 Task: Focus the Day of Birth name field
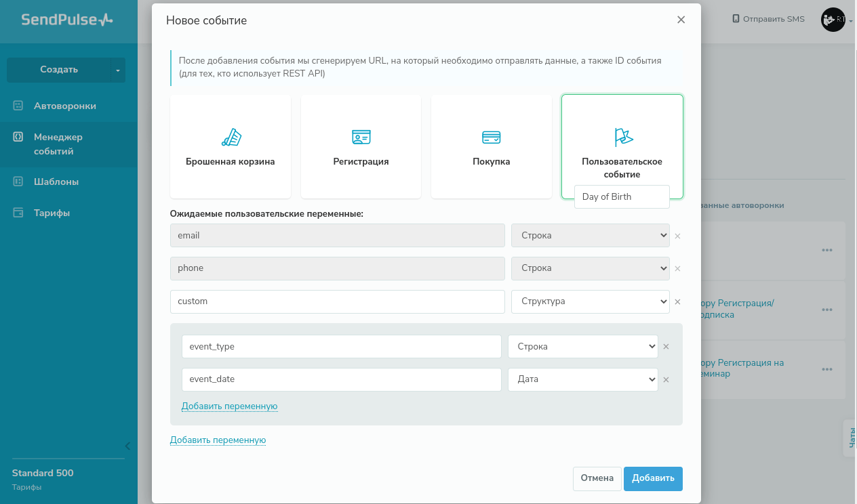tap(622, 197)
